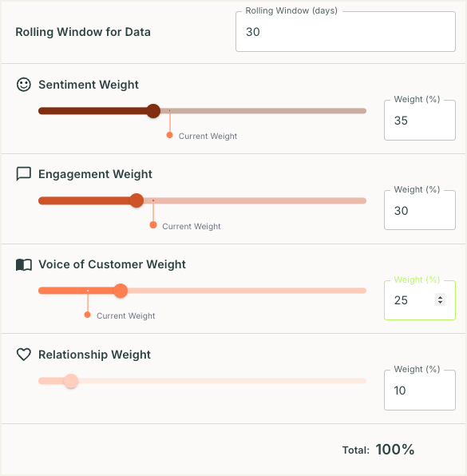Click the Sentiment Current Weight label text
Screen dimensions: 467x476
208,136
